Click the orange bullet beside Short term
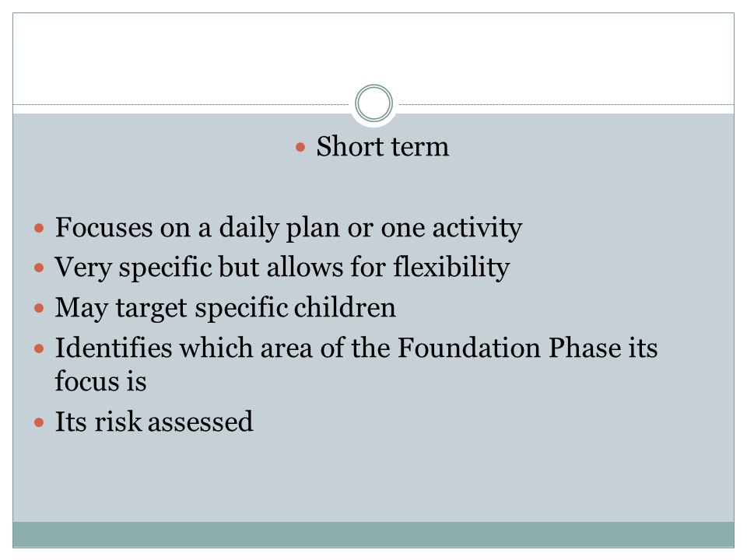The width and height of the screenshot is (747, 560). (300, 147)
